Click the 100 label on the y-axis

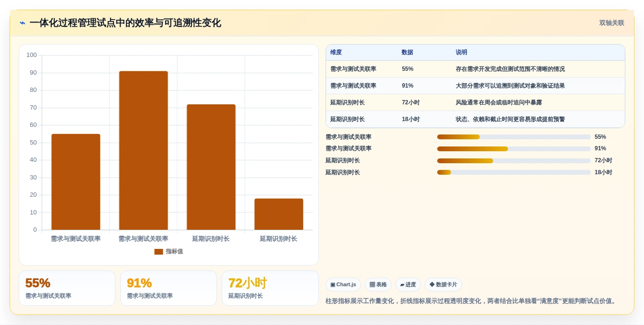click(32, 55)
